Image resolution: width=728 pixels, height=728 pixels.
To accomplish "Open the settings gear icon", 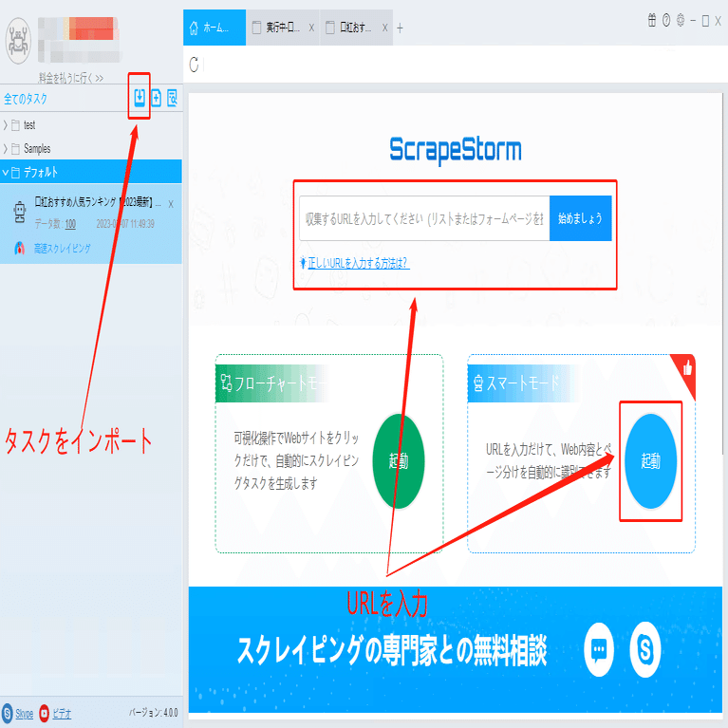I will tap(681, 21).
